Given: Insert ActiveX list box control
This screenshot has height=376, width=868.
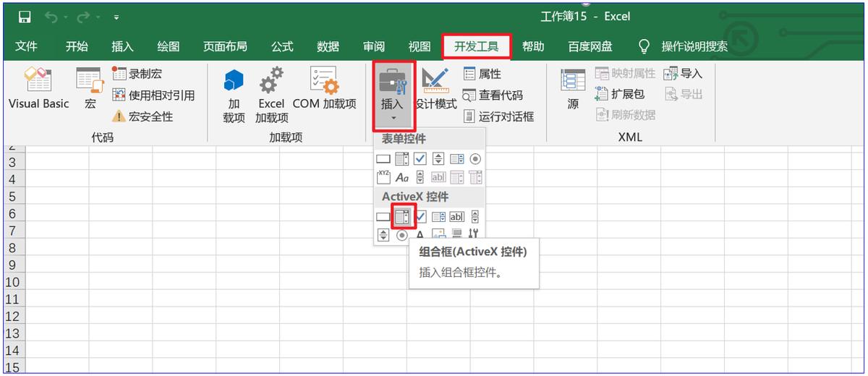Looking at the screenshot, I should [x=438, y=216].
